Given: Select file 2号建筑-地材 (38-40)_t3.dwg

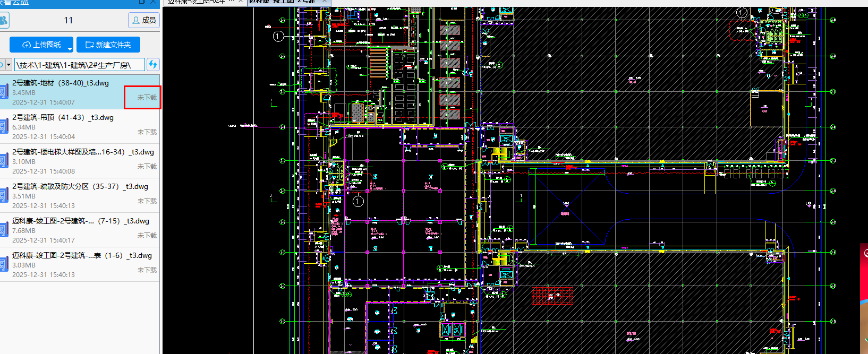Looking at the screenshot, I should [61, 83].
